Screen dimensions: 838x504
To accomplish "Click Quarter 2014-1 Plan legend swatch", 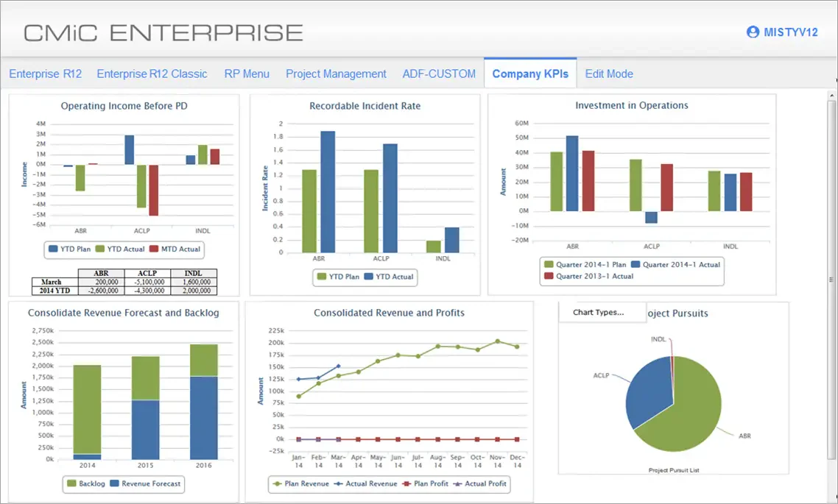I will [x=549, y=264].
